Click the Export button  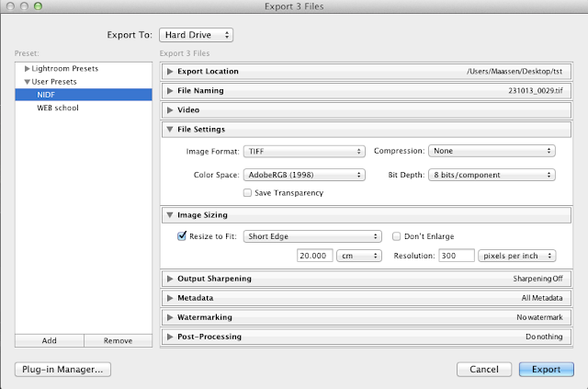tap(547, 369)
